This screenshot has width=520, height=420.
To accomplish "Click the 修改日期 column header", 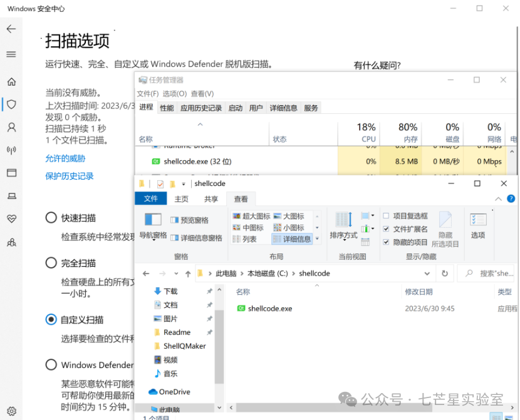I will pos(419,292).
